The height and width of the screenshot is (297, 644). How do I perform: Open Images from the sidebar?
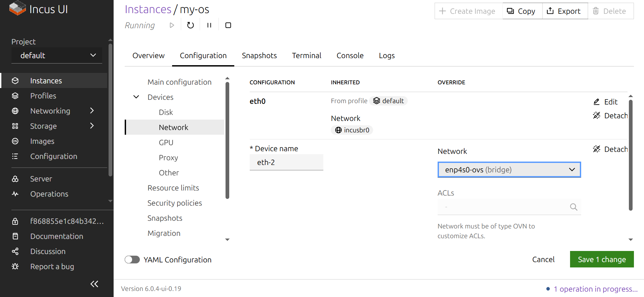42,141
